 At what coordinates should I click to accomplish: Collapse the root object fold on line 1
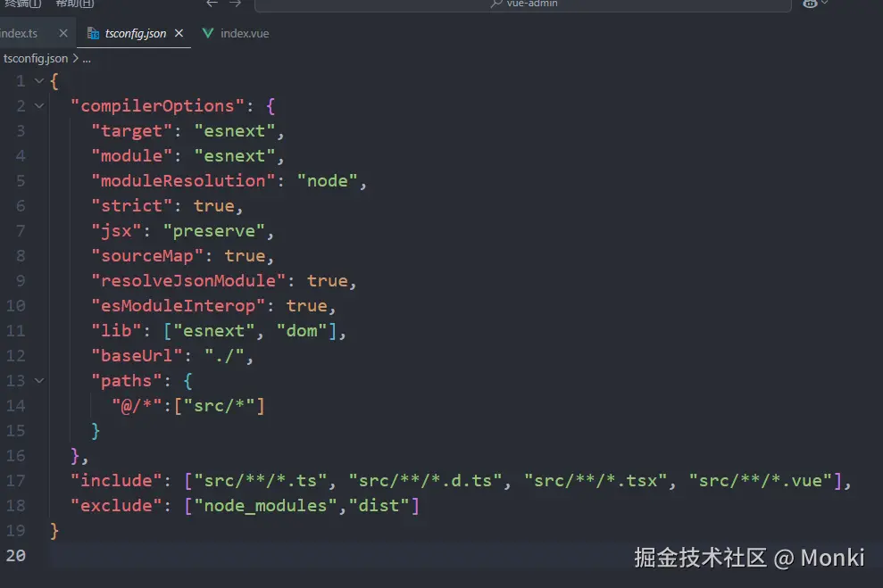click(39, 81)
